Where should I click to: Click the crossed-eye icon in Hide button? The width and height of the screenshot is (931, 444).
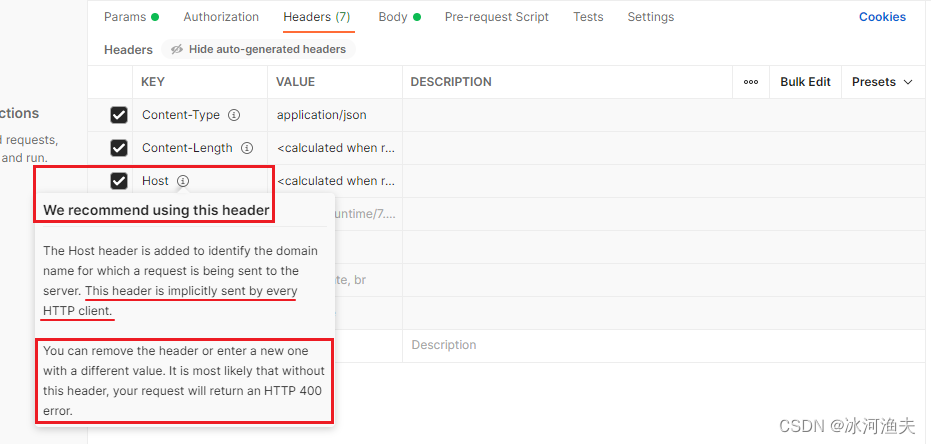coord(177,49)
